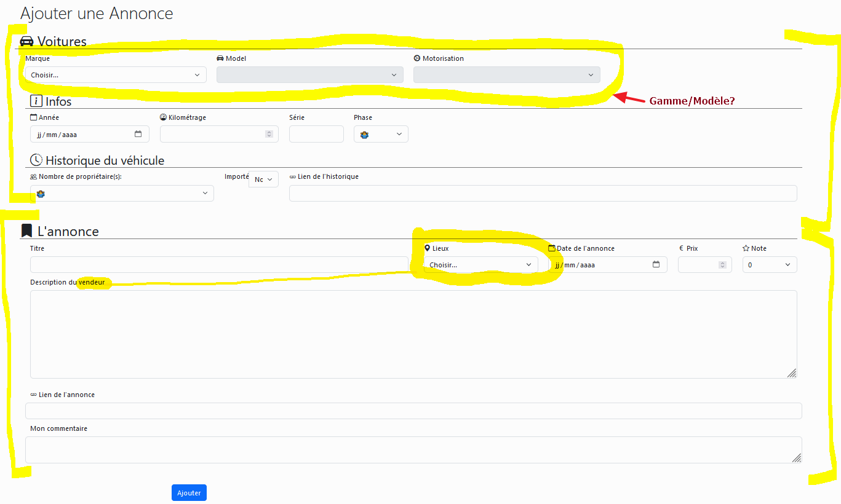This screenshot has height=504, width=841.
Task: Click the calendar icon in Date de l'annonce
Action: click(x=656, y=265)
